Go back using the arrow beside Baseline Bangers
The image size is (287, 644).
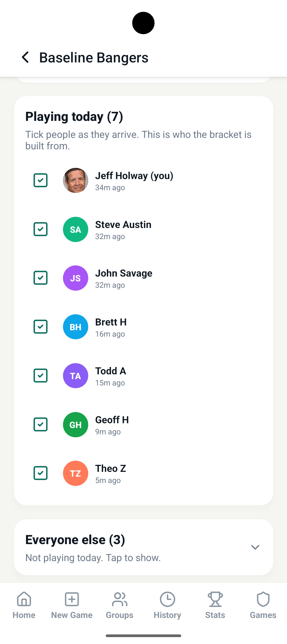point(25,57)
